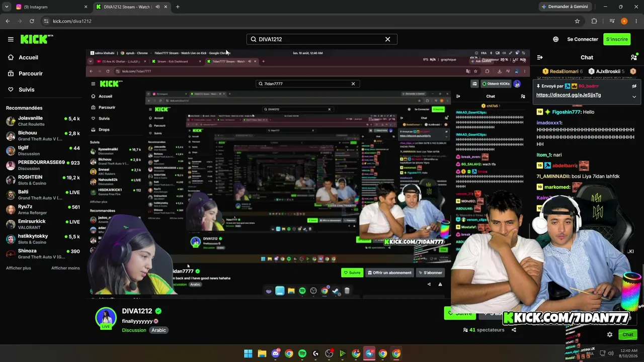Collapse list with Afficher moins
The width and height of the screenshot is (644, 362).
(x=65, y=268)
